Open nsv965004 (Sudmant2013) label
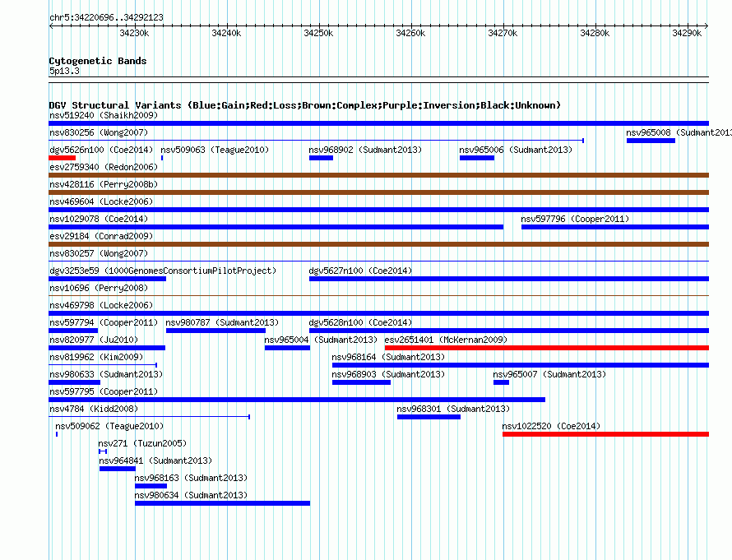732x560 pixels. click(321, 340)
